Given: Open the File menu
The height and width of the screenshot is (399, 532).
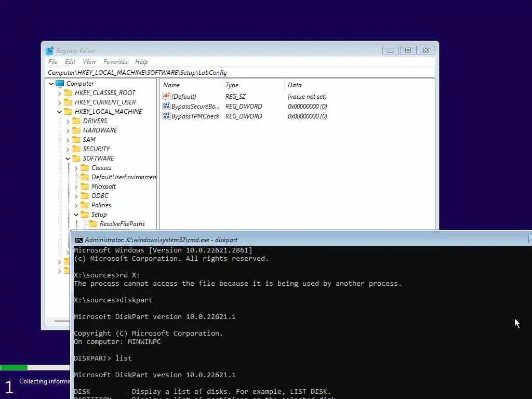Looking at the screenshot, I should [53, 62].
